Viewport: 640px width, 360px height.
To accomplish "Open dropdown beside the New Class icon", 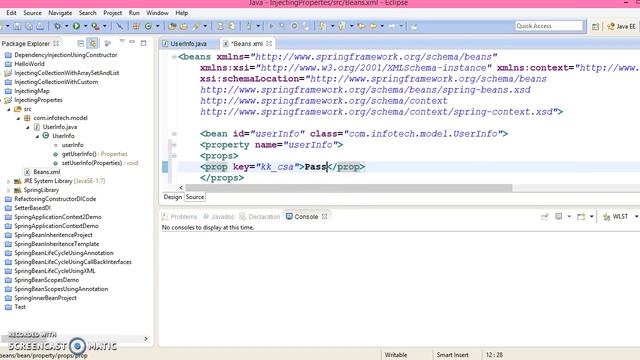I will click(158, 26).
